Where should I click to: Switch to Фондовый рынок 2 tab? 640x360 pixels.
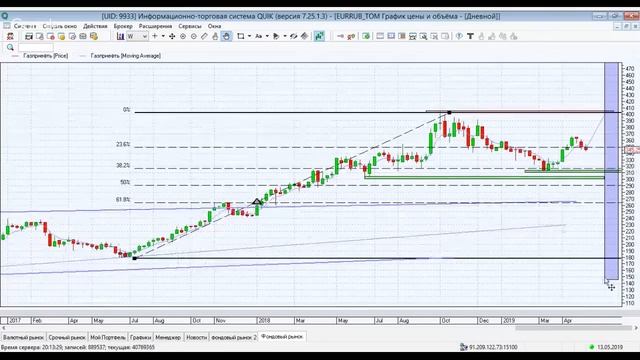[x=234, y=338]
